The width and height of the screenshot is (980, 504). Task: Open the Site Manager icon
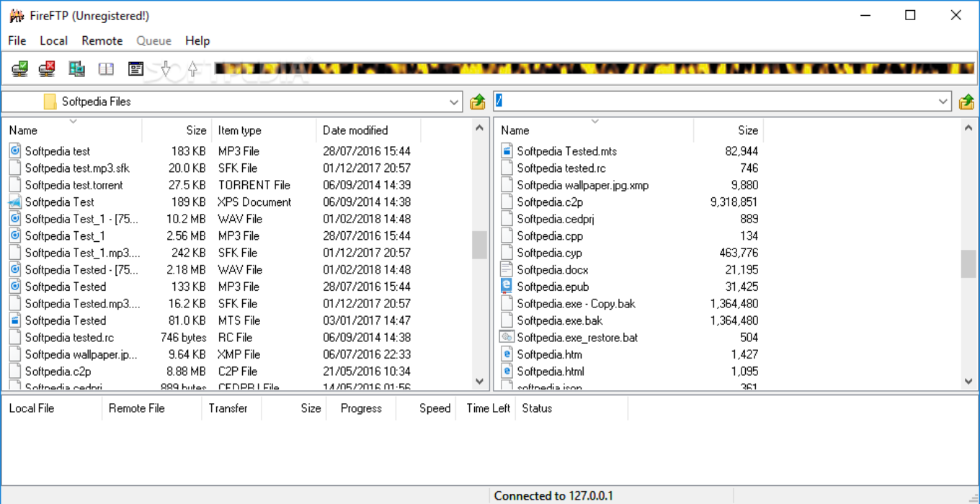pyautogui.click(x=76, y=68)
